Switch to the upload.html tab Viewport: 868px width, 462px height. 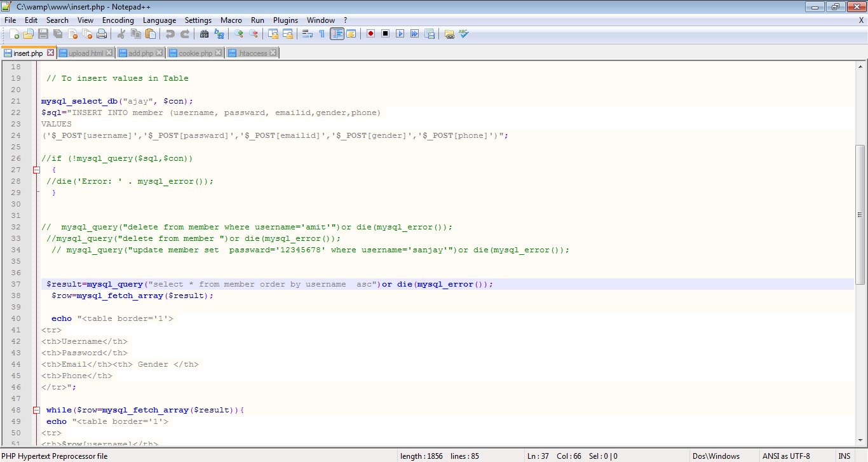point(86,53)
